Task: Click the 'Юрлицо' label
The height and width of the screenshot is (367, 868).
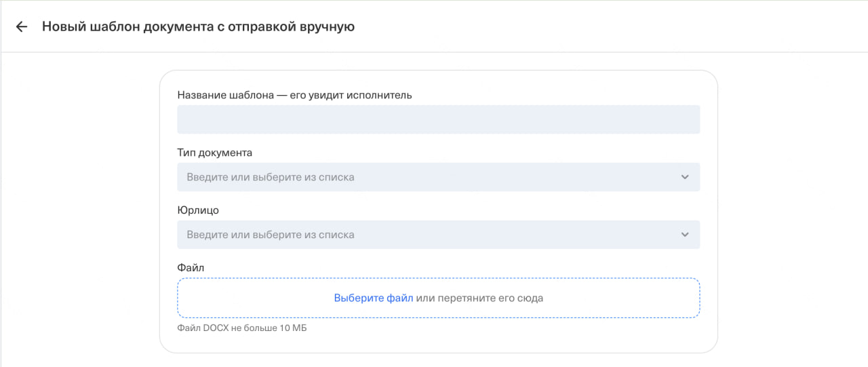Action: click(x=198, y=210)
